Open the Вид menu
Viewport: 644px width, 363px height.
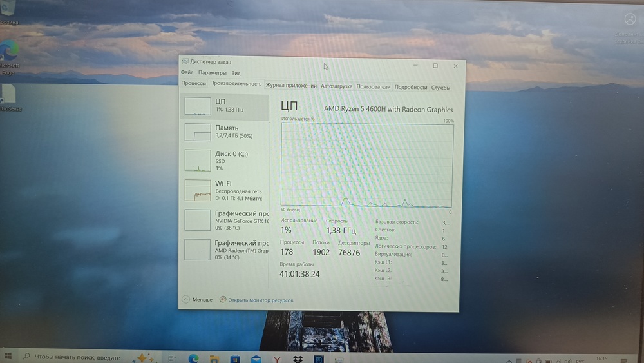(x=236, y=73)
